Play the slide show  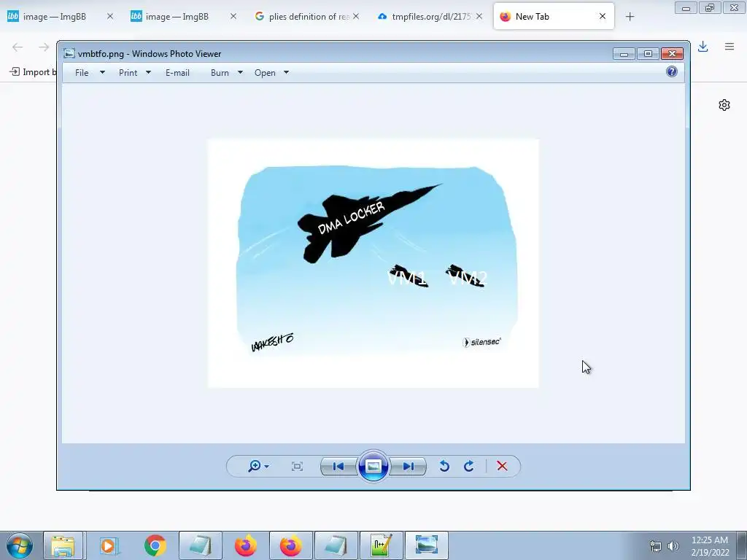pos(373,466)
